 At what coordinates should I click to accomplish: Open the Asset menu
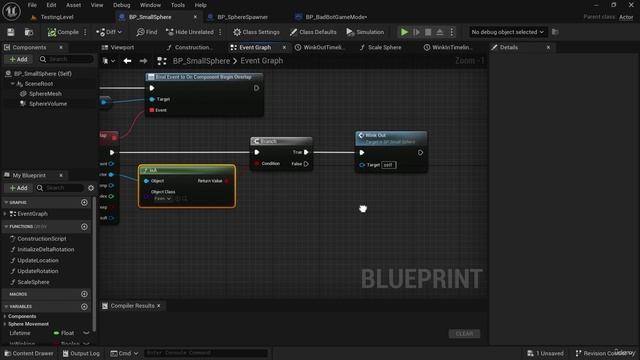tap(73, 5)
